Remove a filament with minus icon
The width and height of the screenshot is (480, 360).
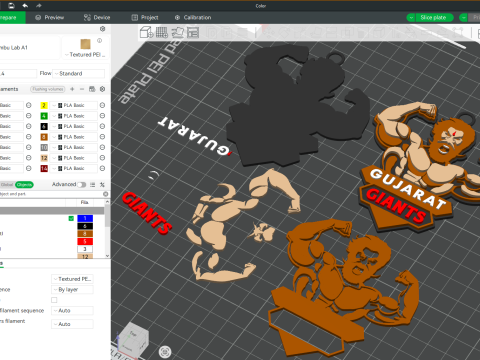coord(82,89)
